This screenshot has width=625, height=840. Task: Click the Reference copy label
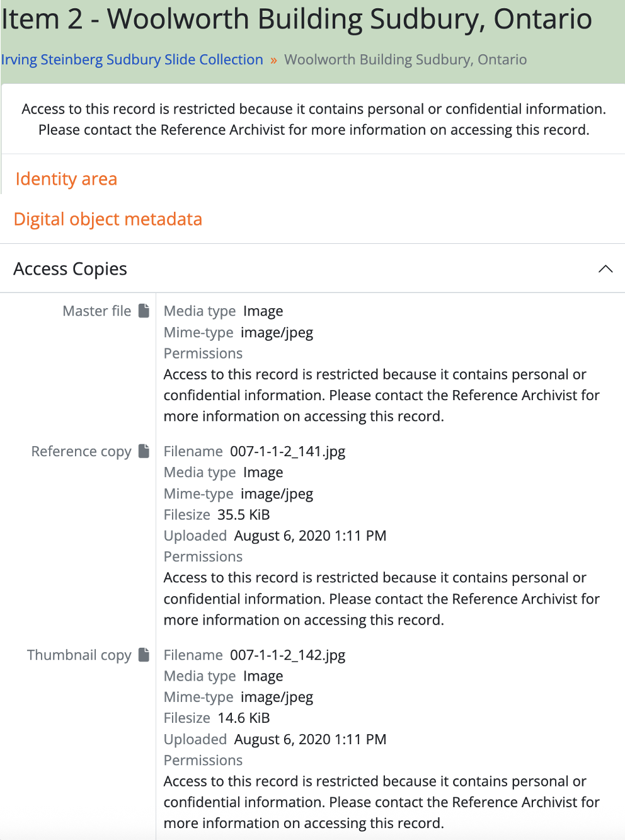81,451
